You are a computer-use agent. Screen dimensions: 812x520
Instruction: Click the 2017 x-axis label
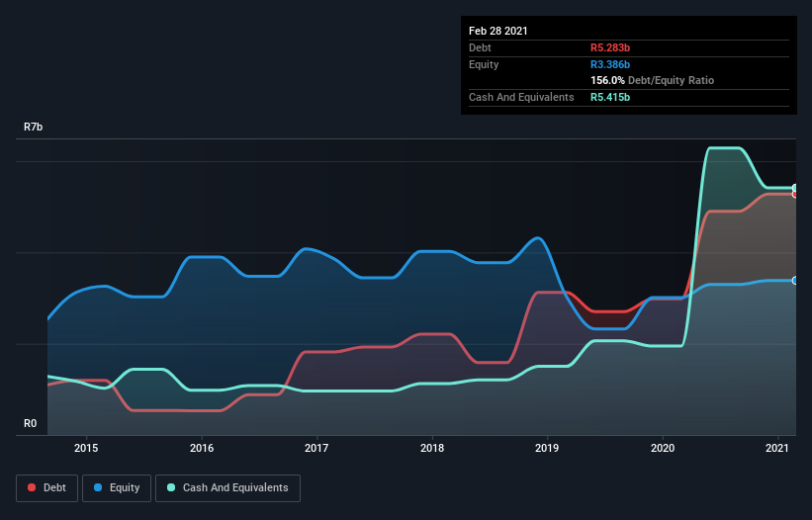(x=316, y=448)
